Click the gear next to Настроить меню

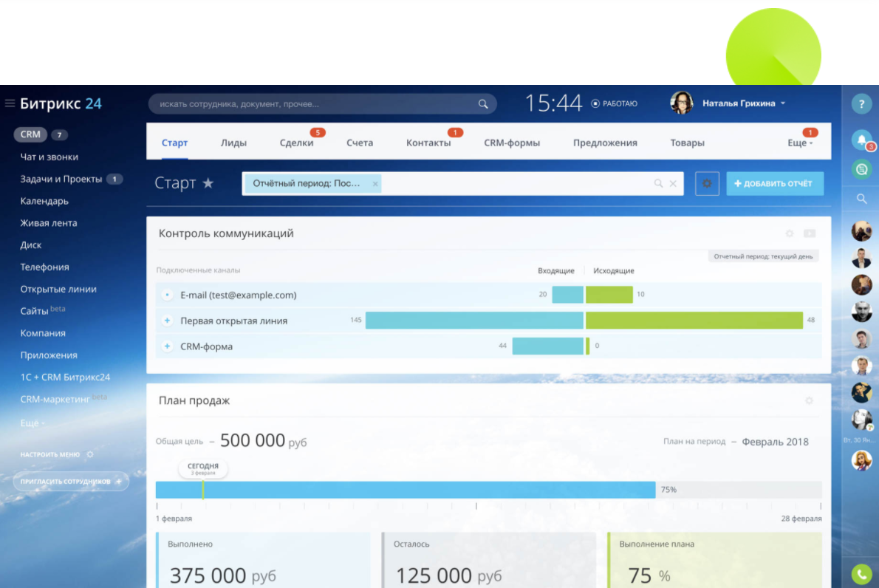pos(89,454)
